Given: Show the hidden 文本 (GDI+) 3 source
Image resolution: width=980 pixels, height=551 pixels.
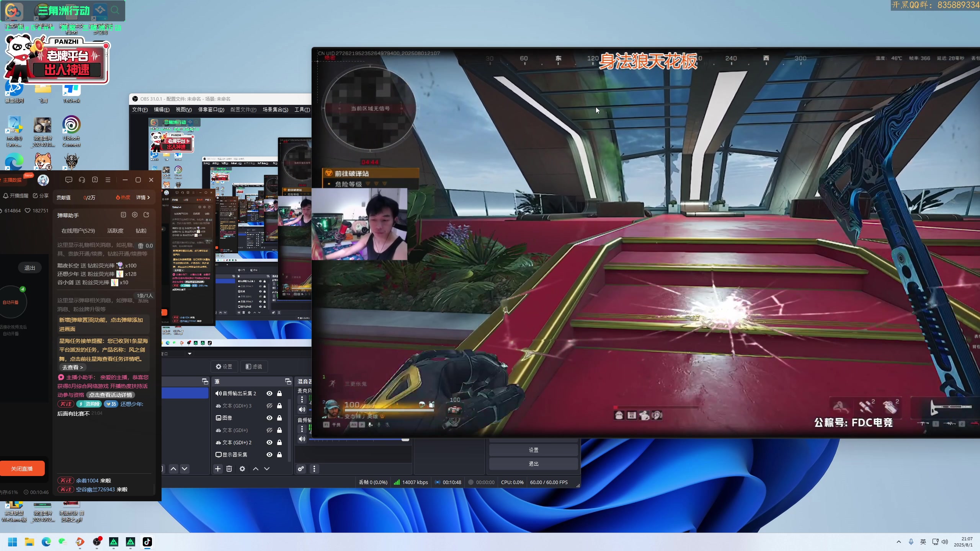Looking at the screenshot, I should point(269,406).
